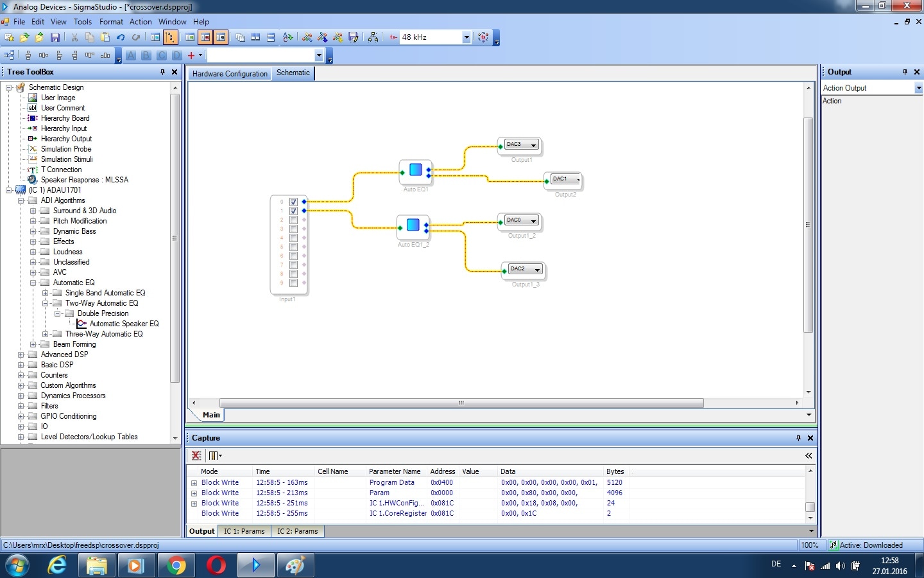Expand the Advanced DSP tree node
This screenshot has width=924, height=578.
[21, 355]
